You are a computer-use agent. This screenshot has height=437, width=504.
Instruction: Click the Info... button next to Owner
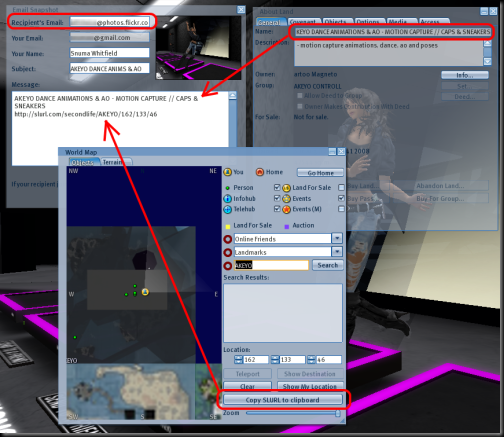point(465,75)
